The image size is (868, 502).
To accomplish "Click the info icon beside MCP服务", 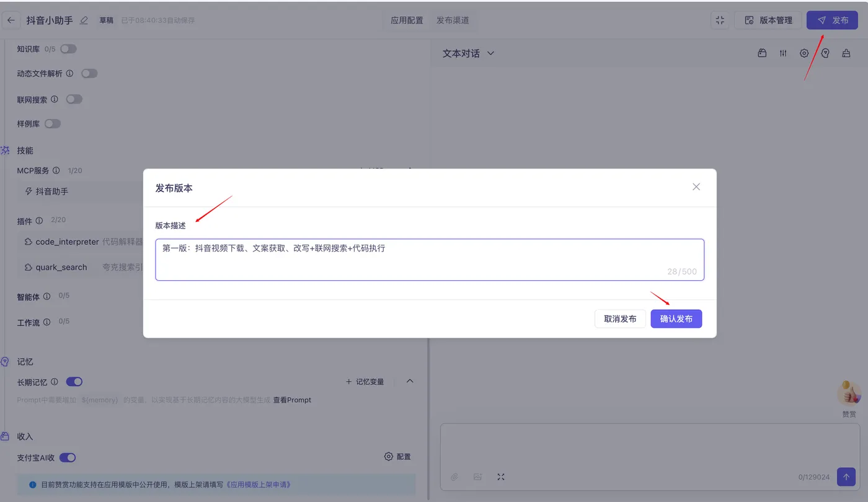I will 56,170.
